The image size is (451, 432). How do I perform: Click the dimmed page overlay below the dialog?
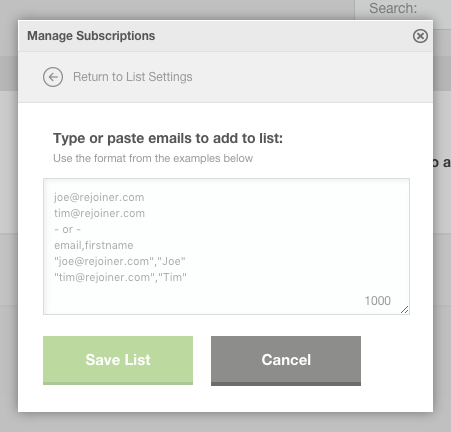pyautogui.click(x=225, y=423)
